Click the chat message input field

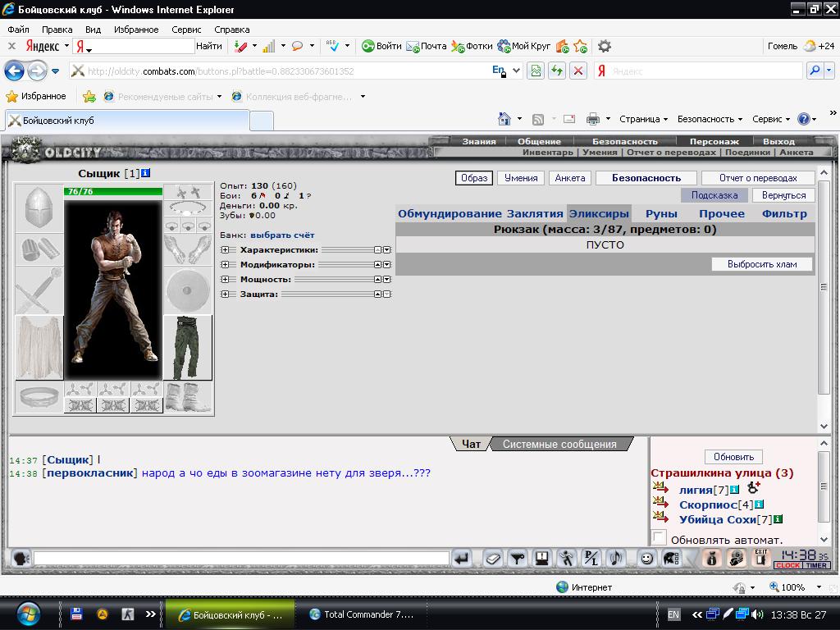point(241,559)
